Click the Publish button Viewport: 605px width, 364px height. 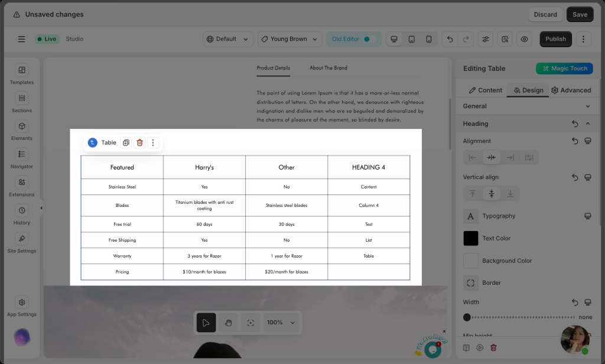click(x=555, y=39)
